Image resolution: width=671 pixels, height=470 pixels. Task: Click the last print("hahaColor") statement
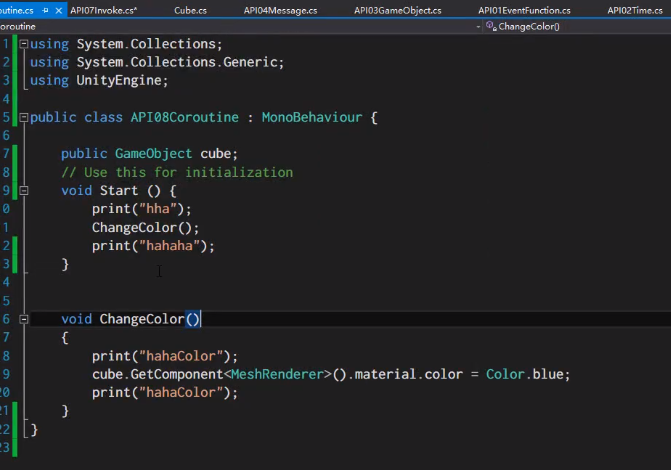pos(164,393)
